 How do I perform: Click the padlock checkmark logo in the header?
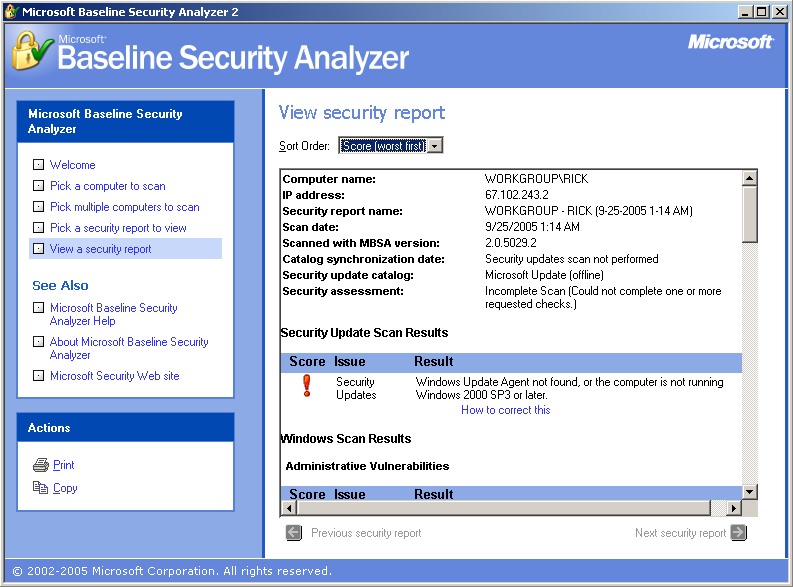(x=31, y=51)
